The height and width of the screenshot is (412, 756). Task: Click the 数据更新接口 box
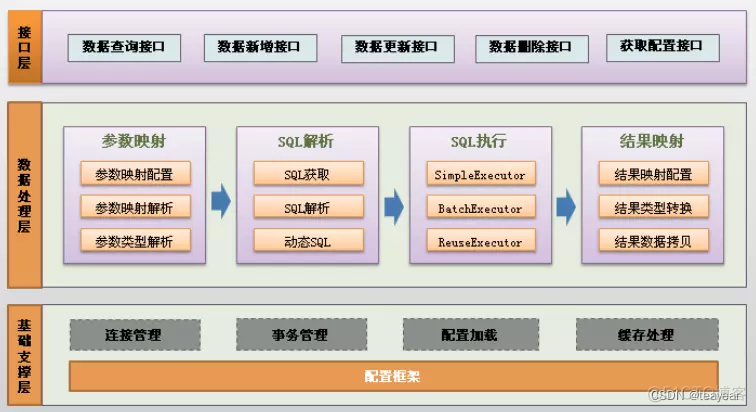tap(398, 49)
